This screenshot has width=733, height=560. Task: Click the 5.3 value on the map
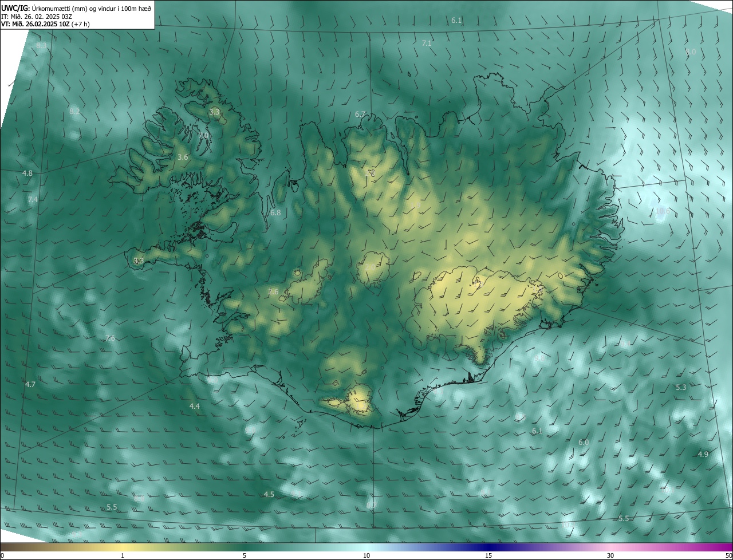pyautogui.click(x=681, y=388)
